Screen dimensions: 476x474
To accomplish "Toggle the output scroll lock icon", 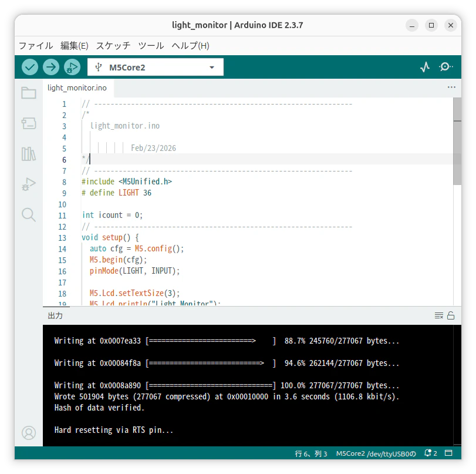I will (x=451, y=315).
